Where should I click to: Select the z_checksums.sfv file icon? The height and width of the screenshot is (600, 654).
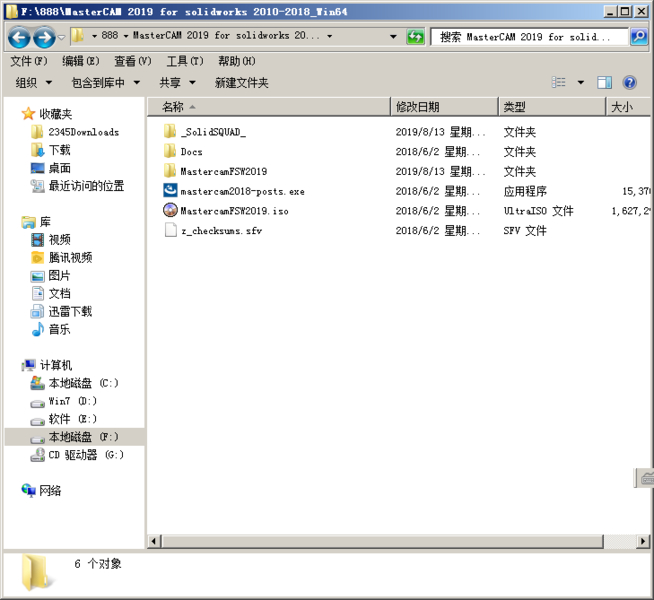(x=170, y=230)
